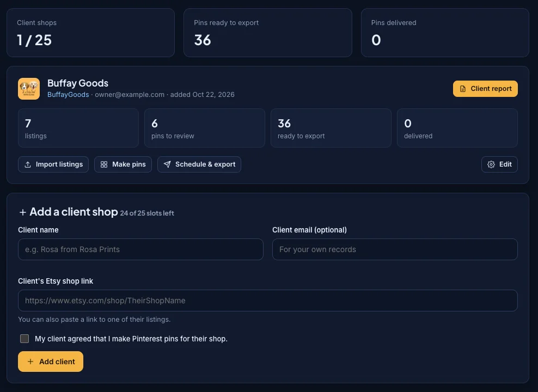Click the plus icon on Add client button
The width and height of the screenshot is (538, 392).
[30, 362]
